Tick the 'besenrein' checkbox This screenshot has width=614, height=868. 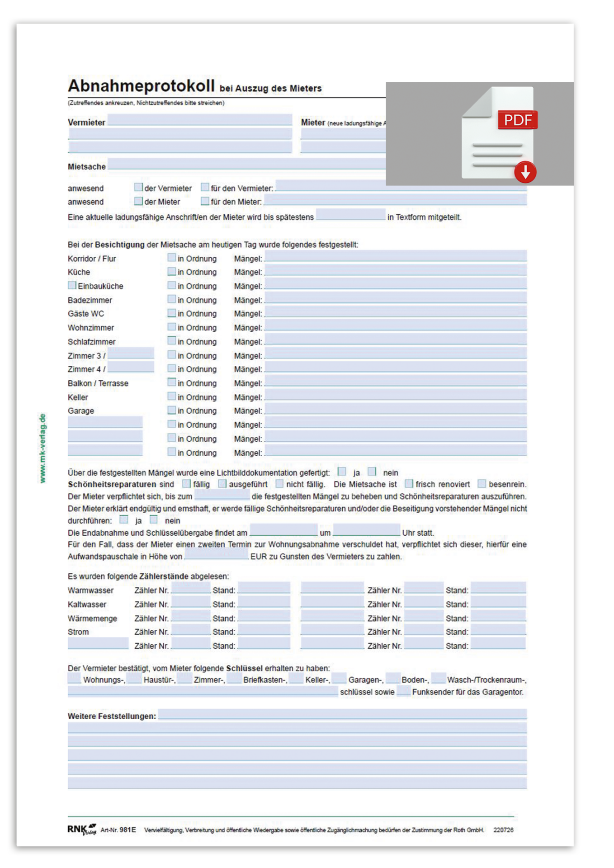[x=482, y=484]
